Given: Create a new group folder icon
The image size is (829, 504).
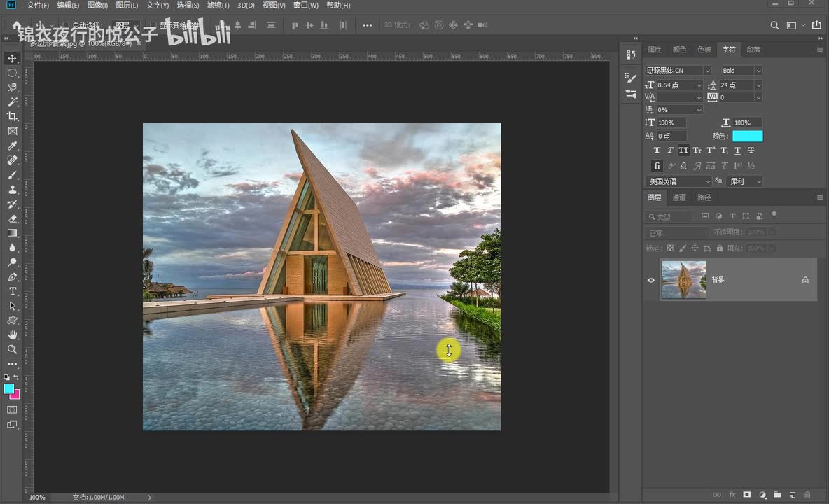Looking at the screenshot, I should click(777, 495).
